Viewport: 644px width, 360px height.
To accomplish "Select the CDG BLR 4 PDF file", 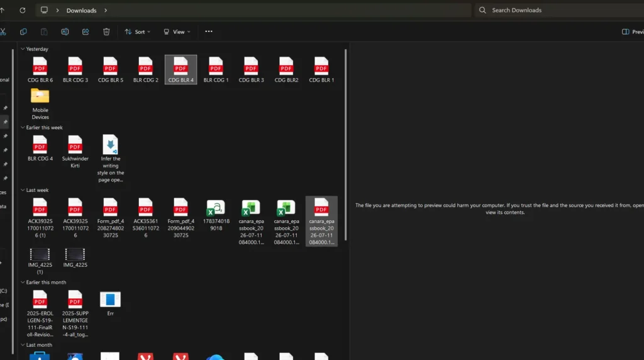I will coord(180,69).
